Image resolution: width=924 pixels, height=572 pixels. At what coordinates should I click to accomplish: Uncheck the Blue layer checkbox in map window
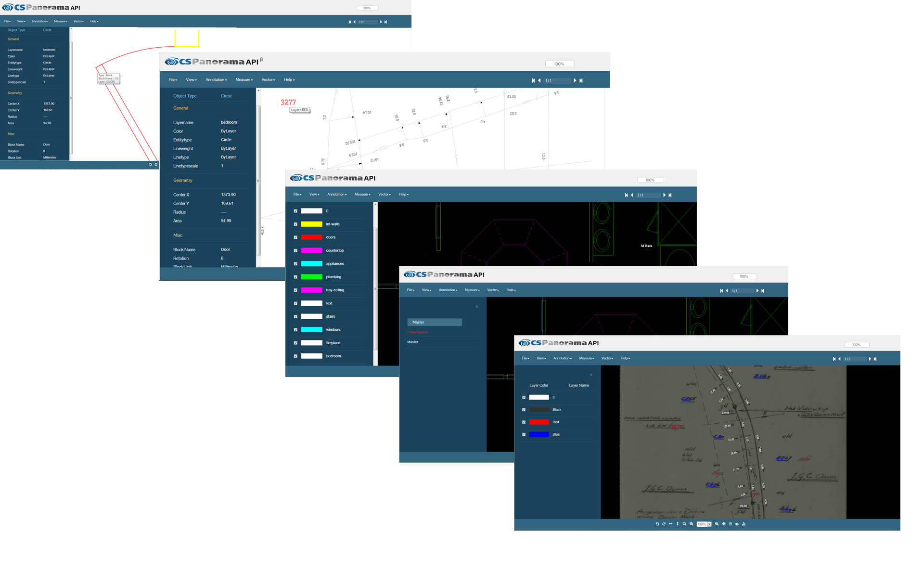click(524, 434)
